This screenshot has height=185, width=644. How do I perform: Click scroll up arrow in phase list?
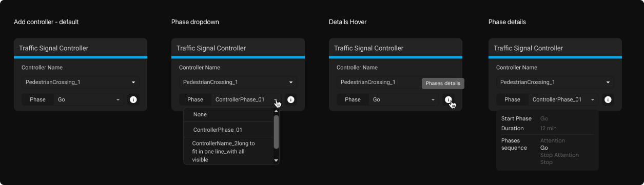(x=277, y=111)
